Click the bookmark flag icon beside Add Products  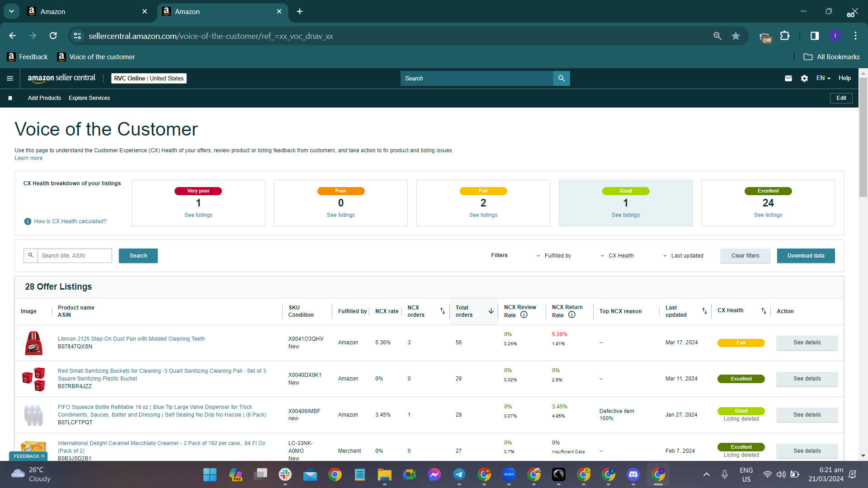pyautogui.click(x=10, y=98)
